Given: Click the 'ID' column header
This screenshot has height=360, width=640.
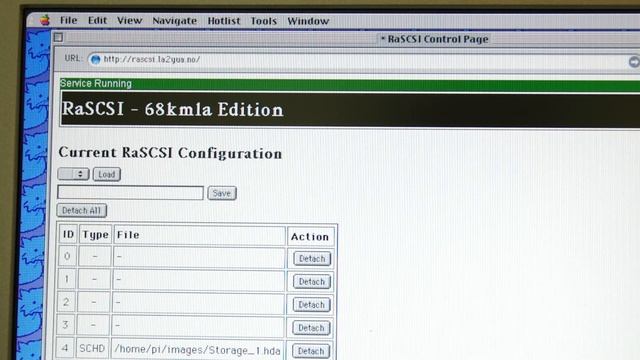Looking at the screenshot, I should 68,234.
